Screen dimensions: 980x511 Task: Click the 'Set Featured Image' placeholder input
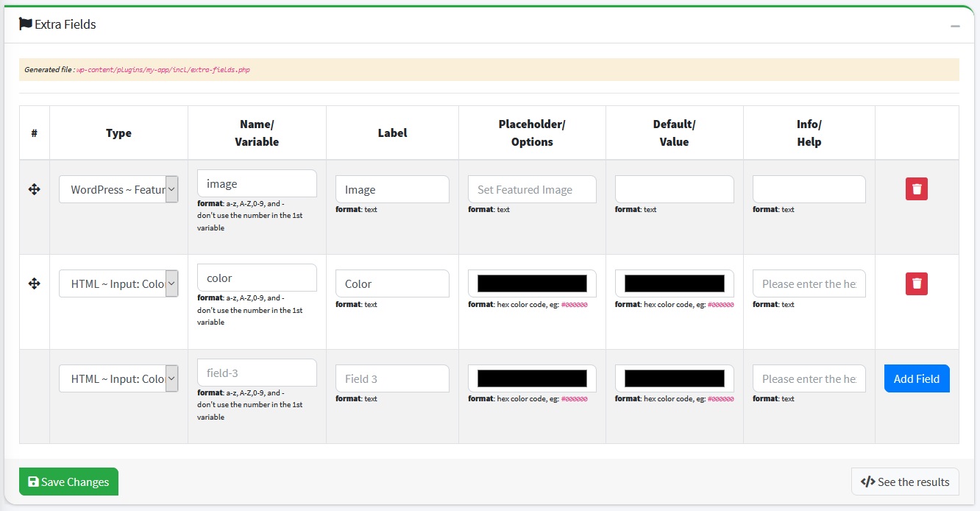pos(532,189)
